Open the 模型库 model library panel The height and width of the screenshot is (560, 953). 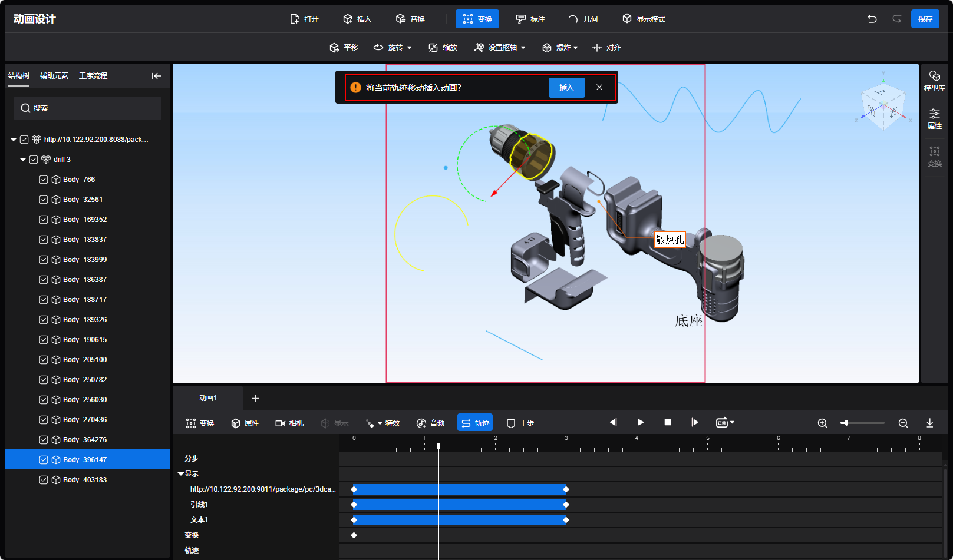coord(934,81)
